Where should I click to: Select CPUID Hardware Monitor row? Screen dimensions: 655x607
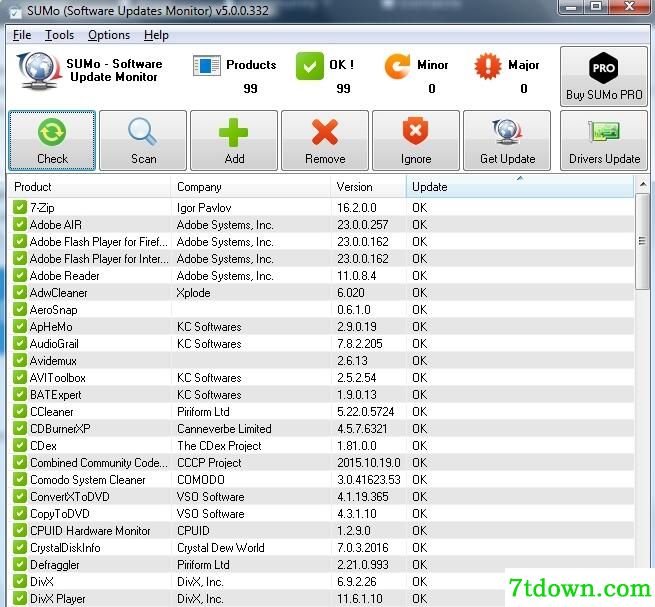coord(321,531)
